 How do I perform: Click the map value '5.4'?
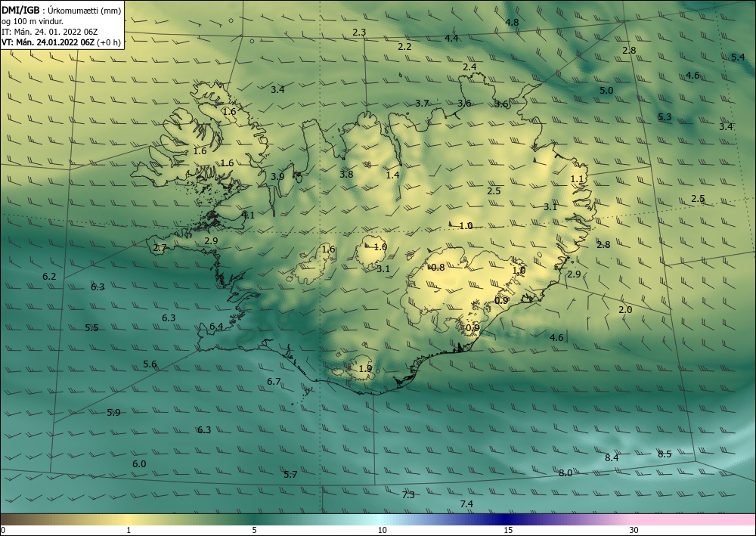[738, 57]
